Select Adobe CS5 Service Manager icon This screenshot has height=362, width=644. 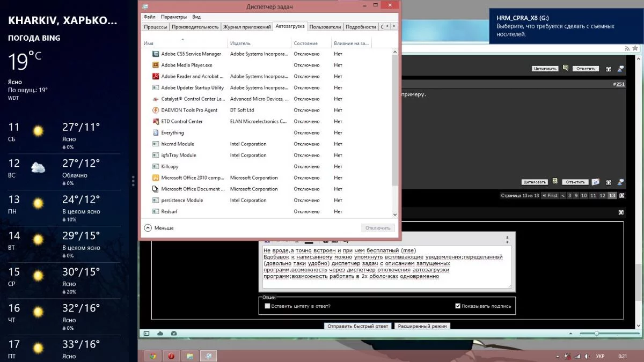(x=156, y=54)
